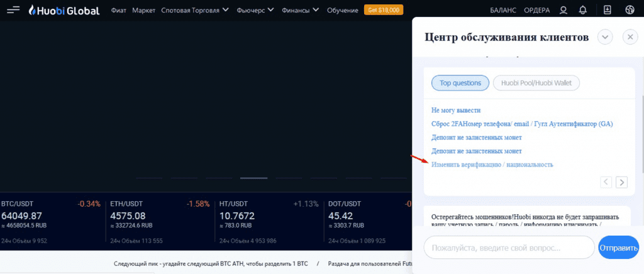Focus the question input field

(509, 248)
